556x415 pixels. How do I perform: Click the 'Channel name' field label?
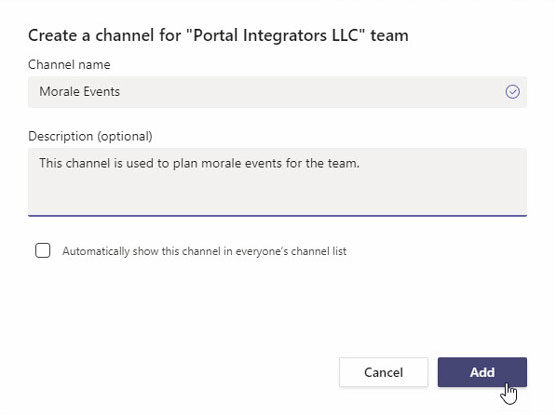[x=69, y=65]
